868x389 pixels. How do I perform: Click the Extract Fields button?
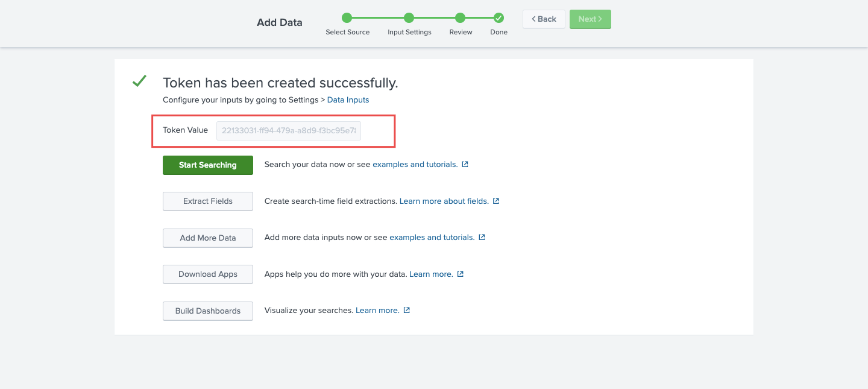pos(207,201)
